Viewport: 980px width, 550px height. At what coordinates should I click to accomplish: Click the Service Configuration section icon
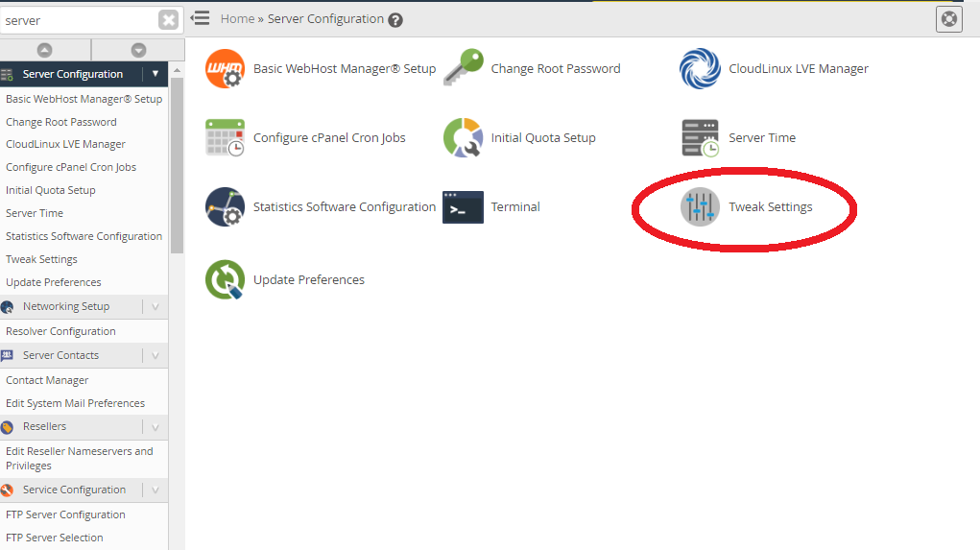[8, 490]
